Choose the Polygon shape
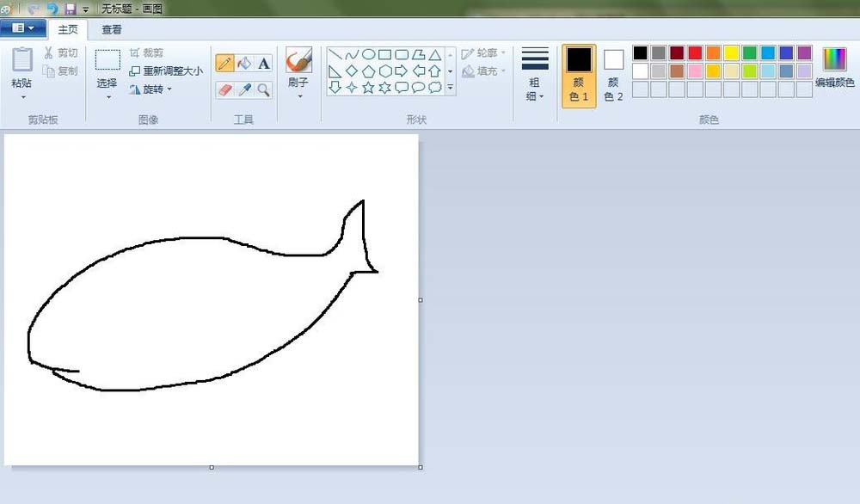Screen dimensions: 860x504 pyautogui.click(x=419, y=54)
